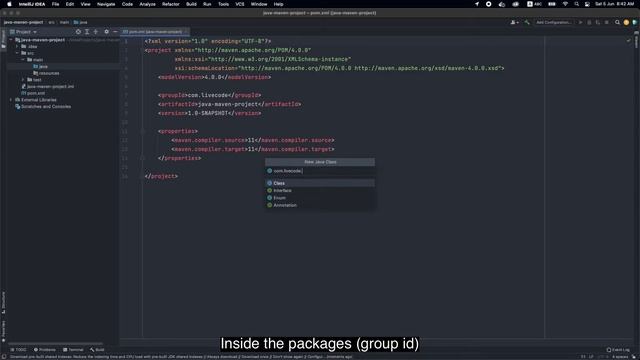The width and height of the screenshot is (640, 360).
Task: Open the Edit menu
Action: tap(70, 4)
